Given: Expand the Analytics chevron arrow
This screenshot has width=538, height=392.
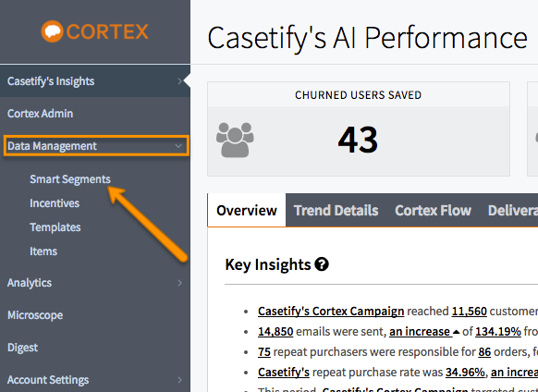Looking at the screenshot, I should pos(179,283).
